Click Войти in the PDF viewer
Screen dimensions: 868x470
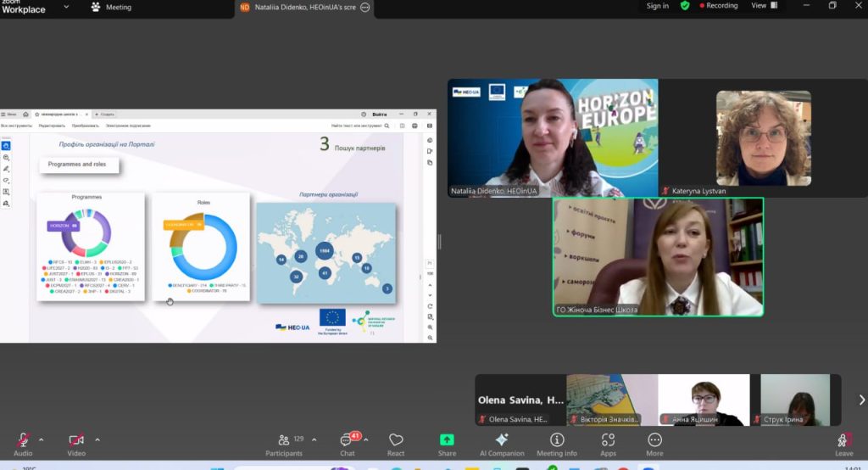(380, 115)
